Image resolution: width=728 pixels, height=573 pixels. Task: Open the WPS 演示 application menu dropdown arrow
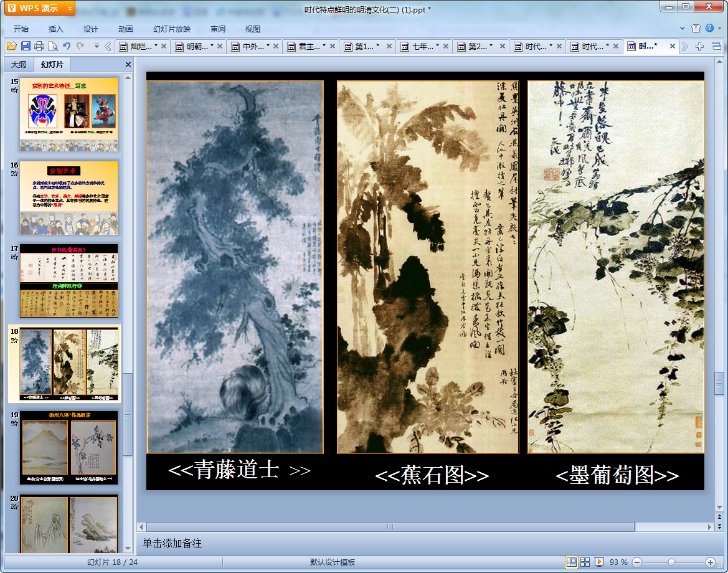point(69,8)
